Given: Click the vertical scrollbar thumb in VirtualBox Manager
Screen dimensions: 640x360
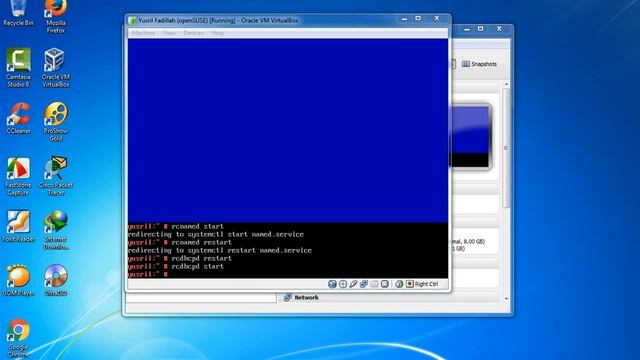Looking at the screenshot, I should pyautogui.click(x=507, y=148).
